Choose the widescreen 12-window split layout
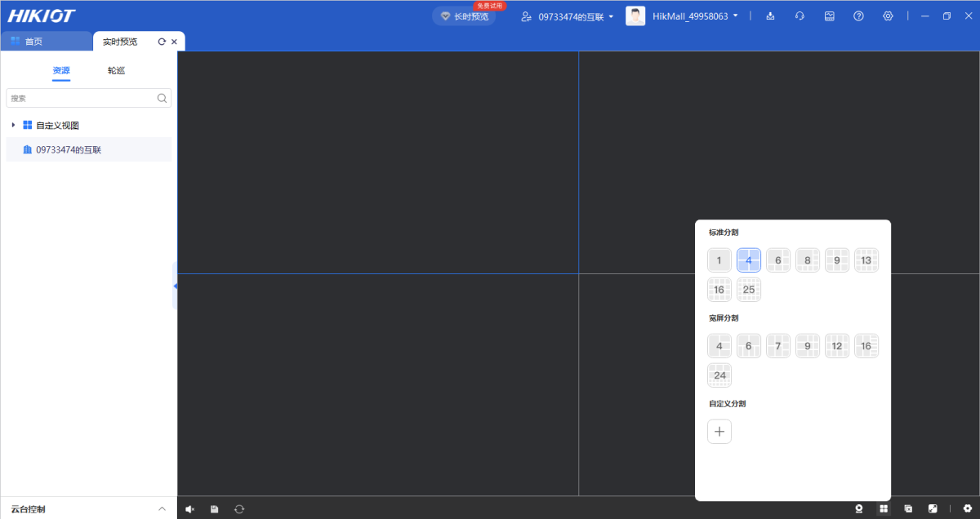The image size is (980, 519). [836, 346]
